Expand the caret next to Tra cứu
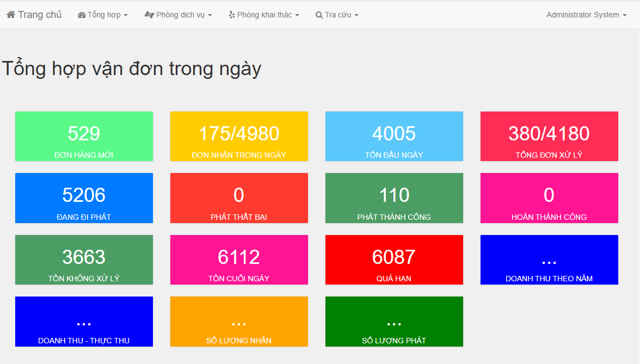640x364 pixels. [x=356, y=15]
